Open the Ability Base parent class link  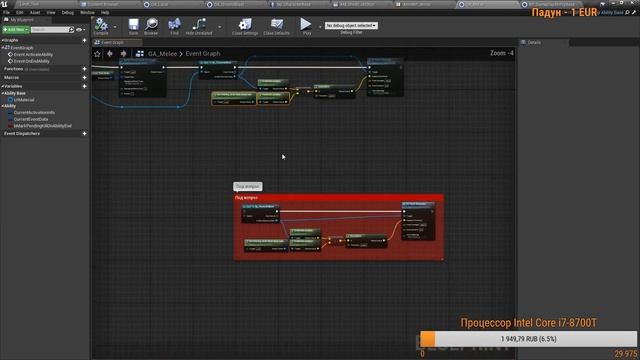pyautogui.click(x=612, y=13)
